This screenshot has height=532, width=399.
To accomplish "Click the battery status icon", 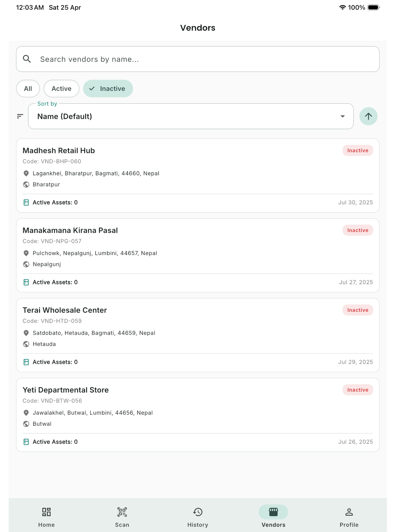I will 373,7.
